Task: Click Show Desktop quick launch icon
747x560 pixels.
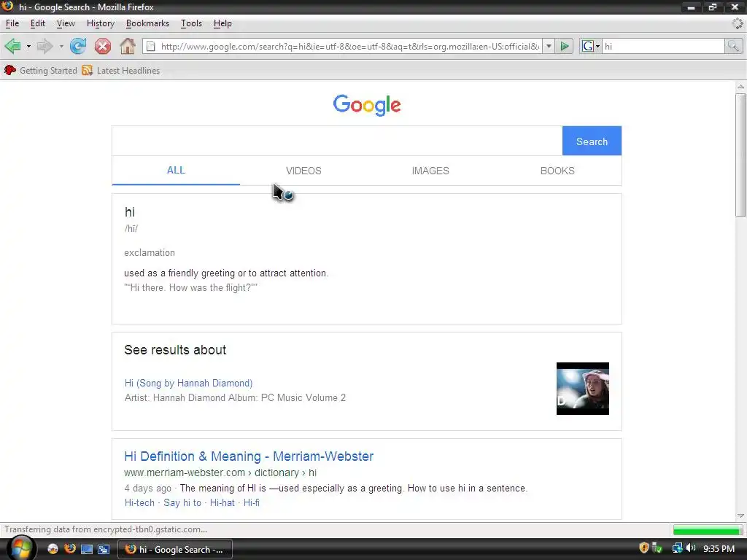Action: 87,549
